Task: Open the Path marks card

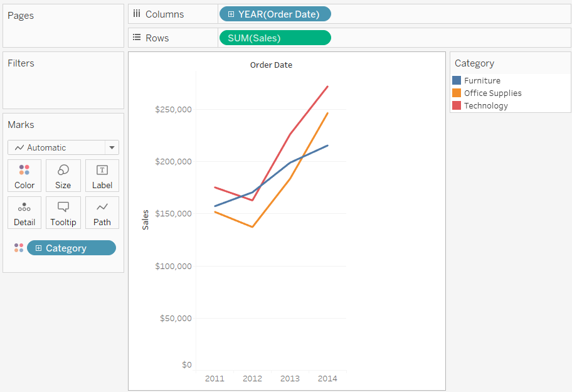Action: point(102,207)
